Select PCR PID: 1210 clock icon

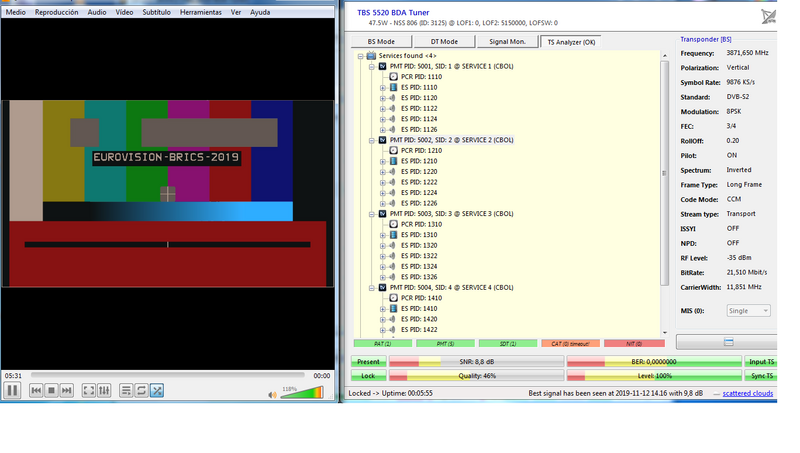click(393, 150)
